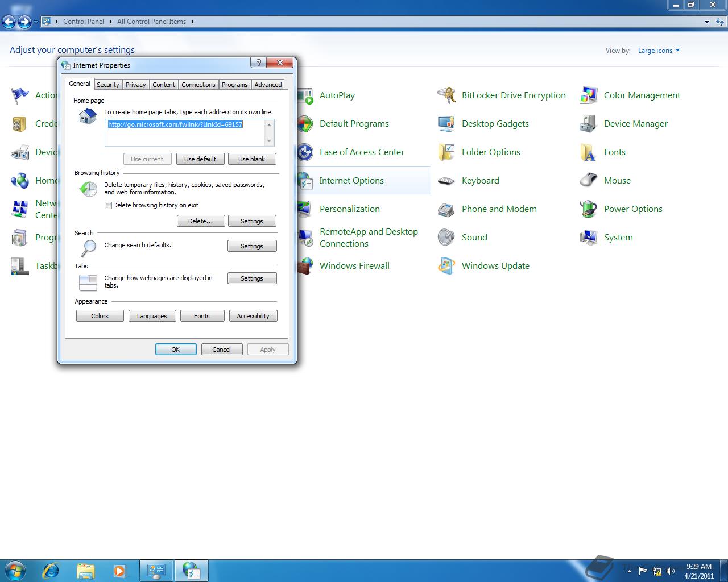Switch to the Connections tab
Viewport: 728px width, 582px height.
pyautogui.click(x=198, y=85)
